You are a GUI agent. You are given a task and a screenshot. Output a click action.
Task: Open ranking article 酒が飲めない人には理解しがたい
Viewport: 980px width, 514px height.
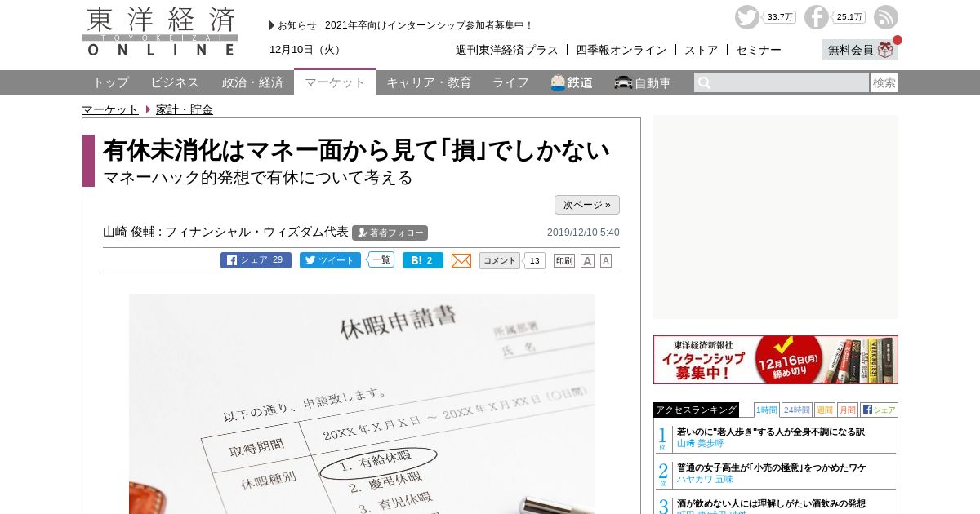tap(771, 503)
